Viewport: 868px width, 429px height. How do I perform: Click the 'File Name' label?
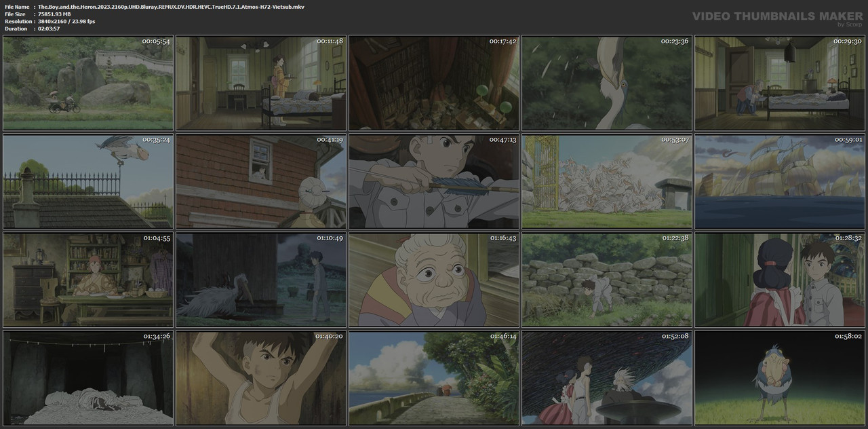(x=17, y=6)
